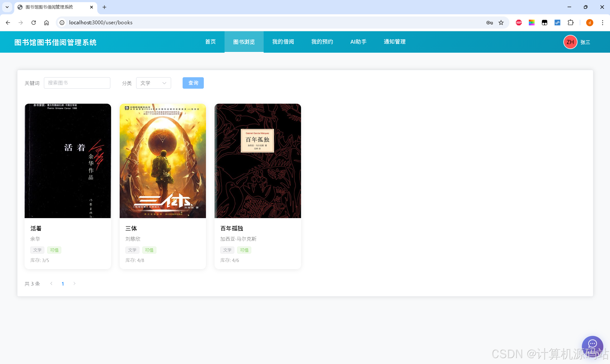Click the ZH user avatar

pos(570,42)
